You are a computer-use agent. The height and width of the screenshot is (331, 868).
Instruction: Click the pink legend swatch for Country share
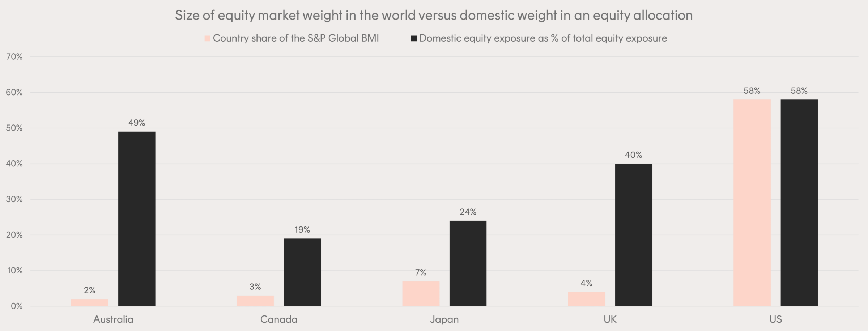[x=207, y=38]
